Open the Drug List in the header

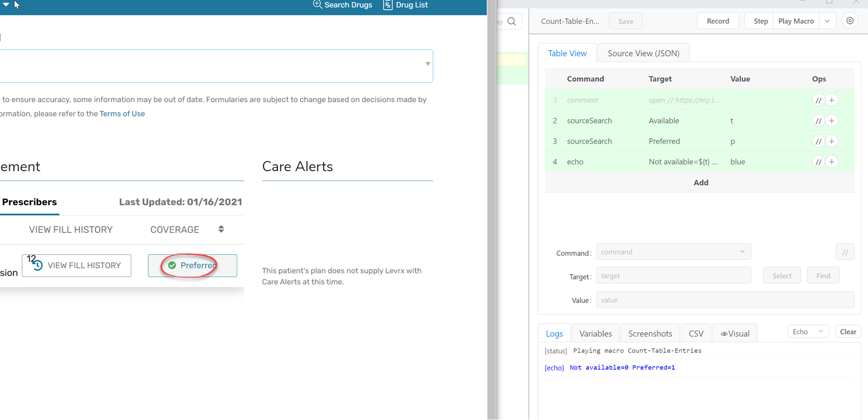pyautogui.click(x=405, y=5)
